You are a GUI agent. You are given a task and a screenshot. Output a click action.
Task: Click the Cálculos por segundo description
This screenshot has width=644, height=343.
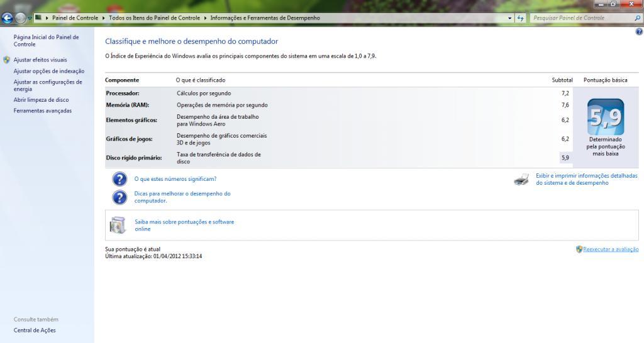click(x=204, y=94)
